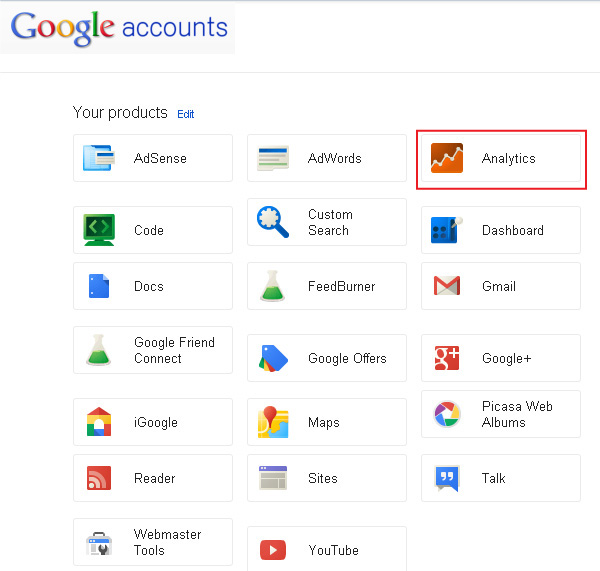Open the Maps text link
Screen dimensions: 600x571
click(x=324, y=423)
